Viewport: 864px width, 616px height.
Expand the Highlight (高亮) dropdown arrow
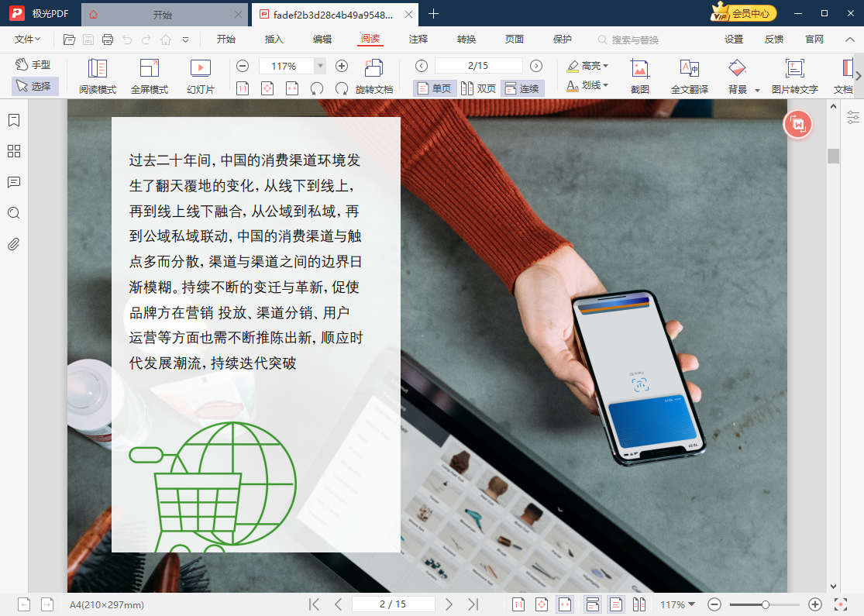coord(605,66)
